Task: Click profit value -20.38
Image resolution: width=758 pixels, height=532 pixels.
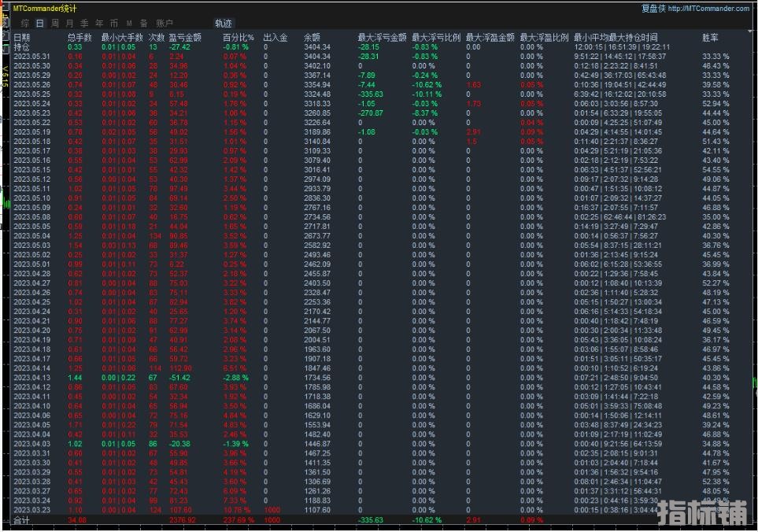Action: point(179,444)
